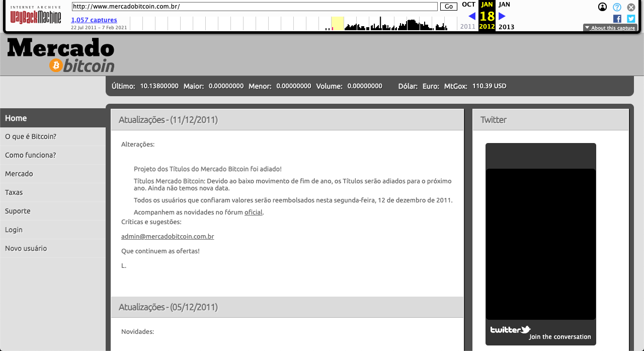644x351 pixels.
Task: Click the Menor label in ticker
Action: pos(260,86)
